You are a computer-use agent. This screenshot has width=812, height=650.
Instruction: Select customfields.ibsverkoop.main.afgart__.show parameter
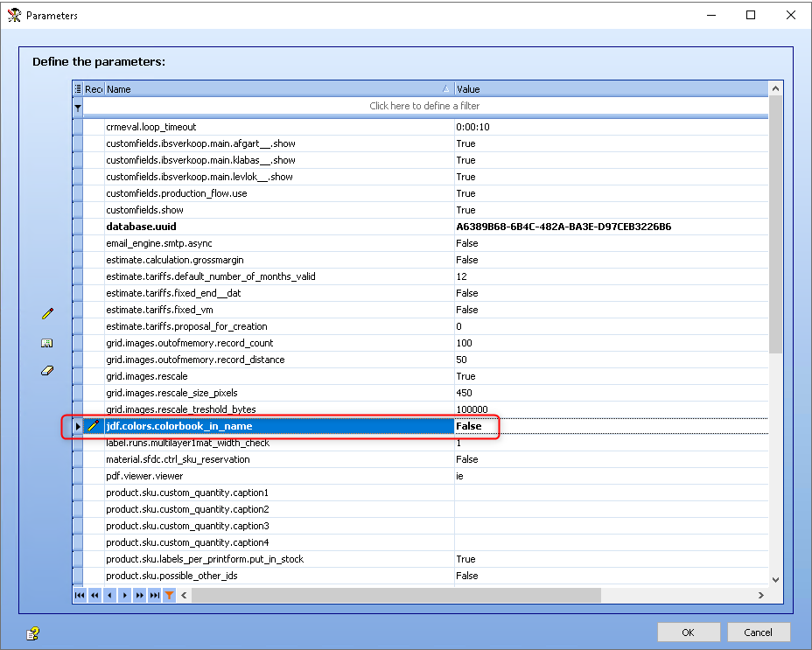420,143
